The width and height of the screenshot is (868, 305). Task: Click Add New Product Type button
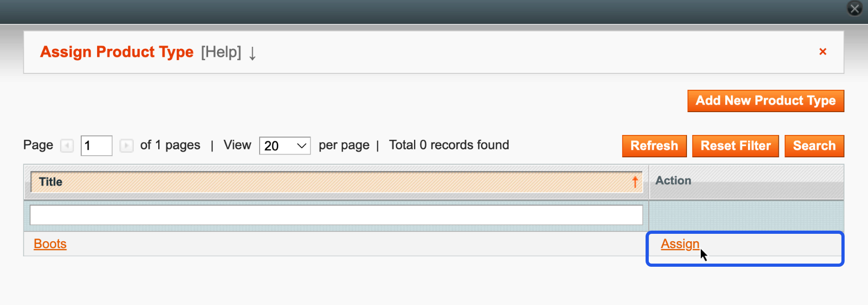(x=766, y=101)
